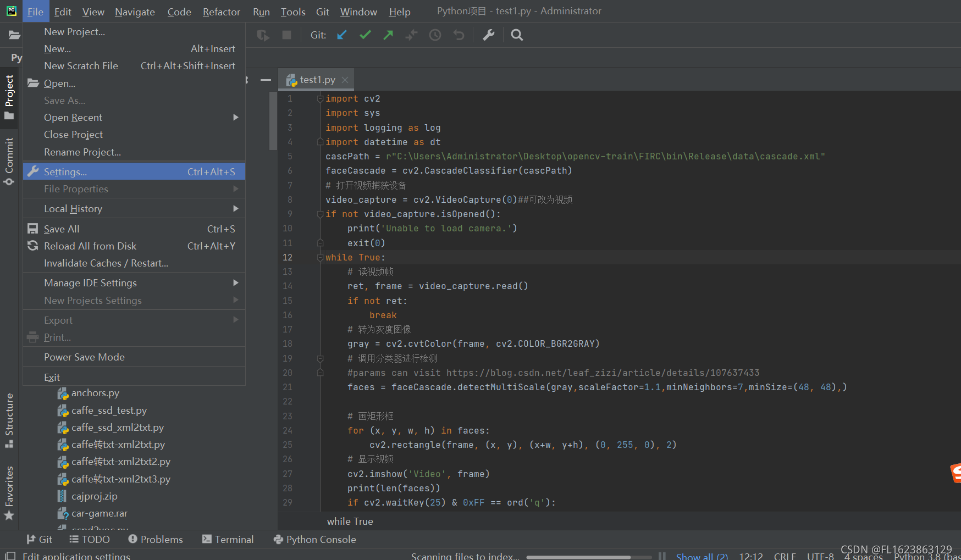Open the Python Console tab

pos(315,540)
